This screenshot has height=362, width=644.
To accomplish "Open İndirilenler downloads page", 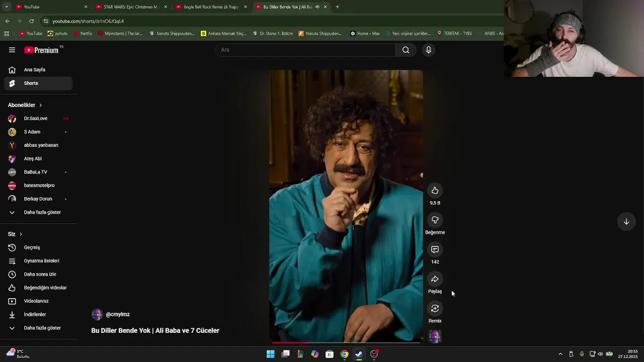I will (39, 314).
